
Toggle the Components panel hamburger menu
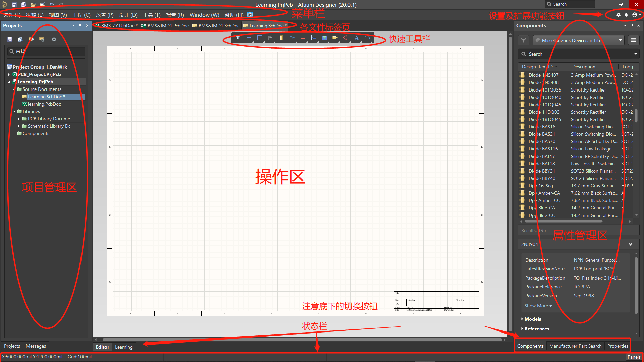pos(634,40)
